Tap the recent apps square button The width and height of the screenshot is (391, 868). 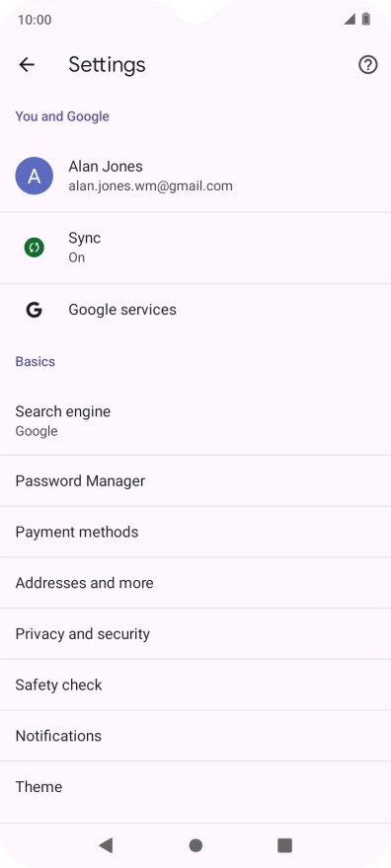tap(284, 844)
